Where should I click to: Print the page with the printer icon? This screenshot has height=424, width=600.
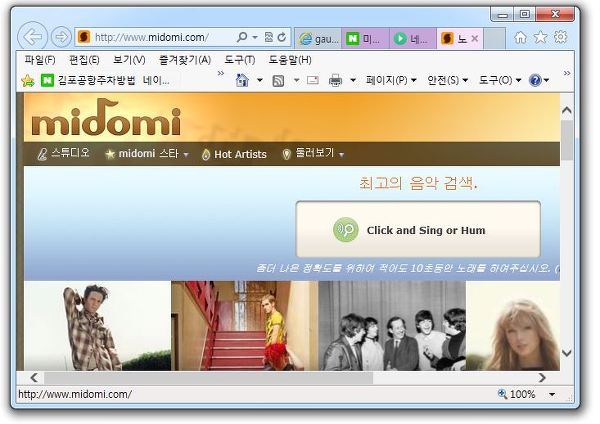pyautogui.click(x=336, y=80)
